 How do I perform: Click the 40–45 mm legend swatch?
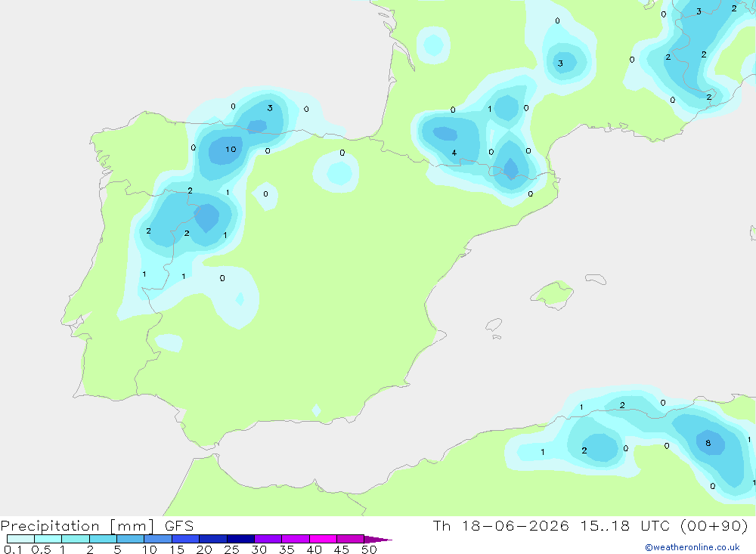[x=323, y=539]
